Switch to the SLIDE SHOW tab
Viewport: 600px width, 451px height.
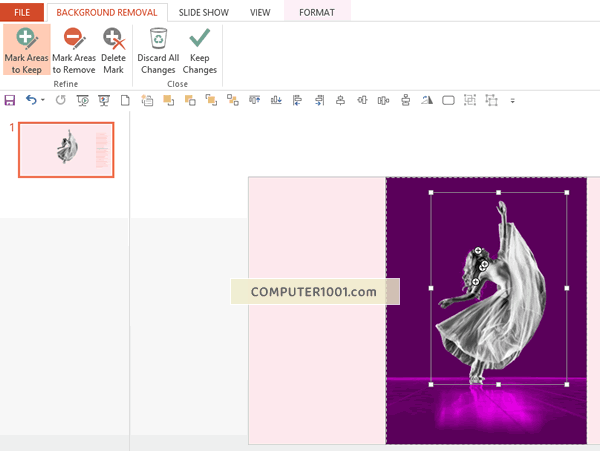[x=203, y=12]
